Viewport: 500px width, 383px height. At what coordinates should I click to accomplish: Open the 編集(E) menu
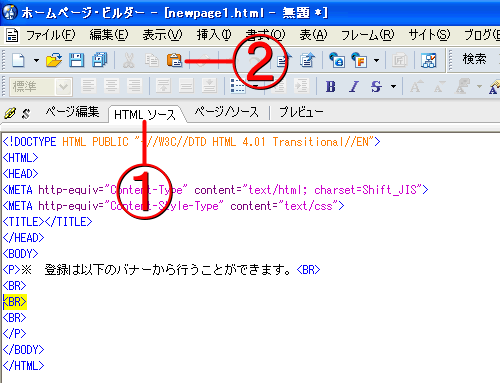coord(109,35)
